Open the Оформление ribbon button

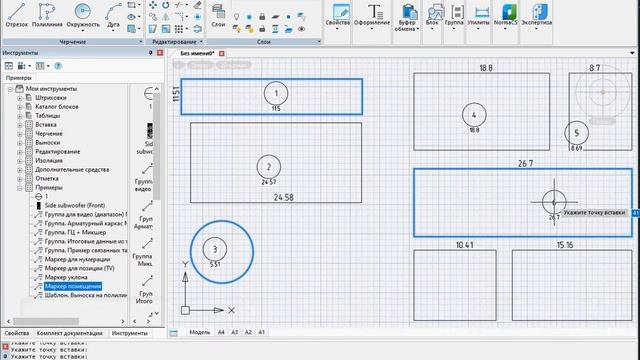[x=372, y=16]
